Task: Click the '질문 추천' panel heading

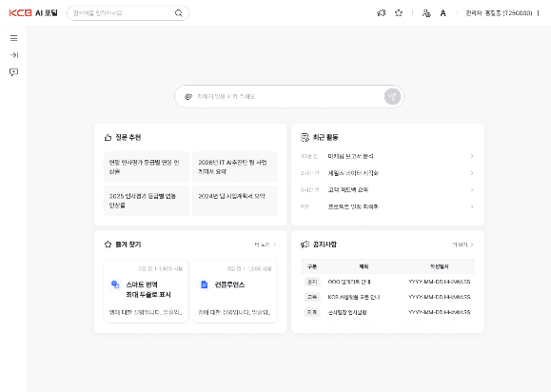Action: click(x=128, y=137)
